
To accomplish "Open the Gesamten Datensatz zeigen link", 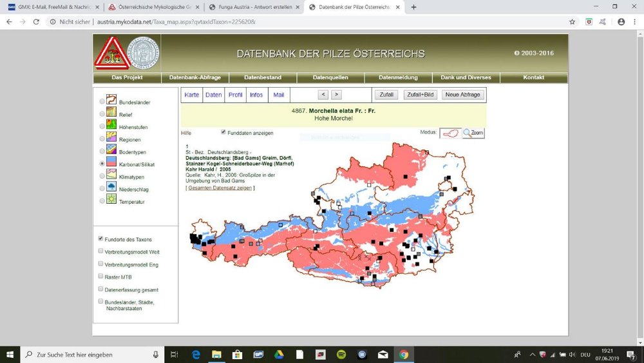I will coord(220,188).
